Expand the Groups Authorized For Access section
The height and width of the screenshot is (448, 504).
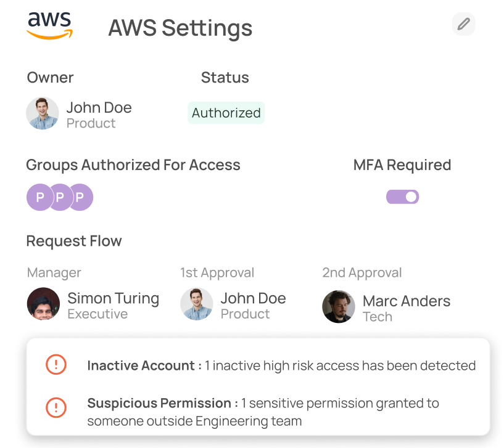[x=133, y=165]
